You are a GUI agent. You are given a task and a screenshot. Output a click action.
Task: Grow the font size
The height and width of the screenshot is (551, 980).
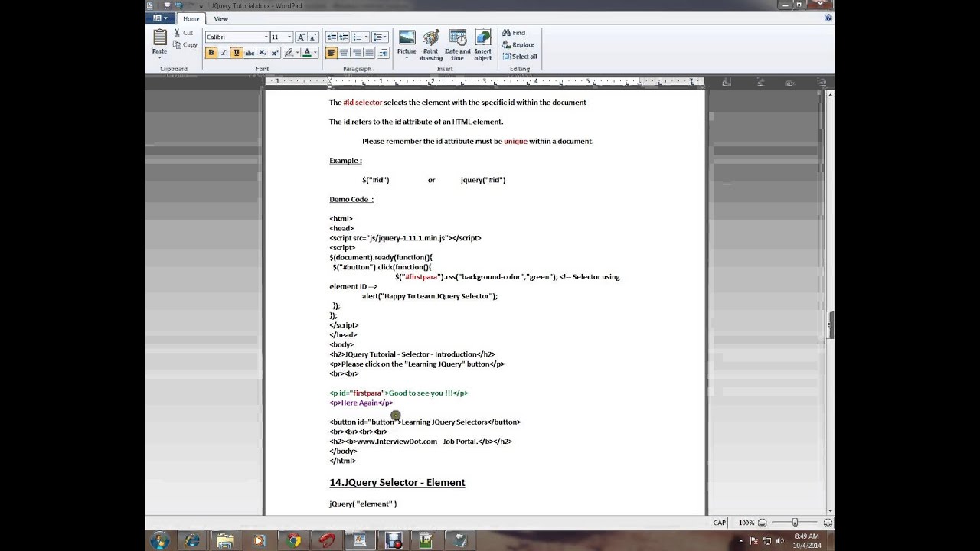pyautogui.click(x=301, y=37)
